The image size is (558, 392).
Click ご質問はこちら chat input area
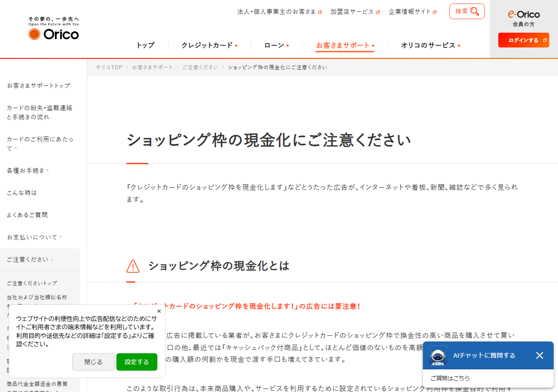tap(488, 378)
